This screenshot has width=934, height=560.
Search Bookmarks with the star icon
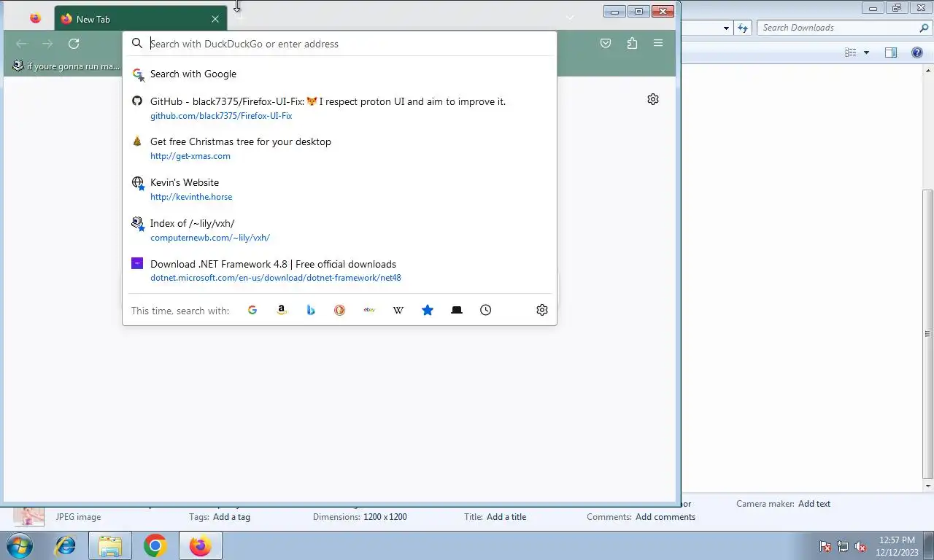click(428, 310)
